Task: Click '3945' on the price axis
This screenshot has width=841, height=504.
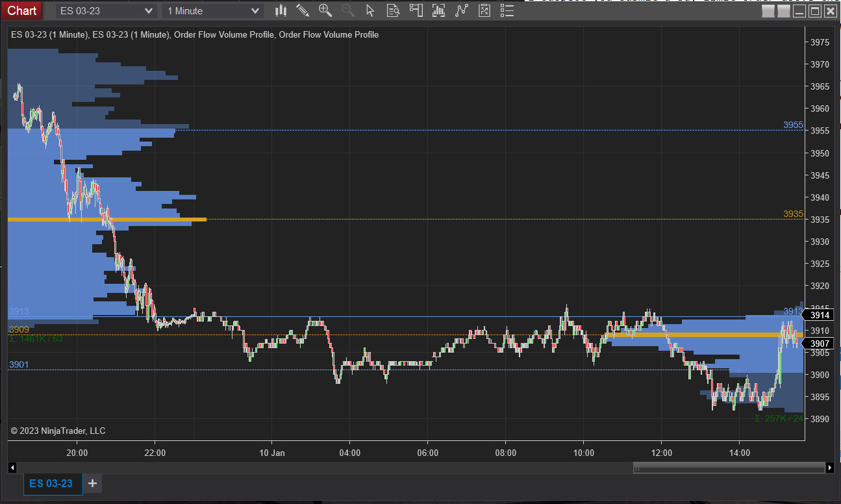Action: pyautogui.click(x=820, y=175)
